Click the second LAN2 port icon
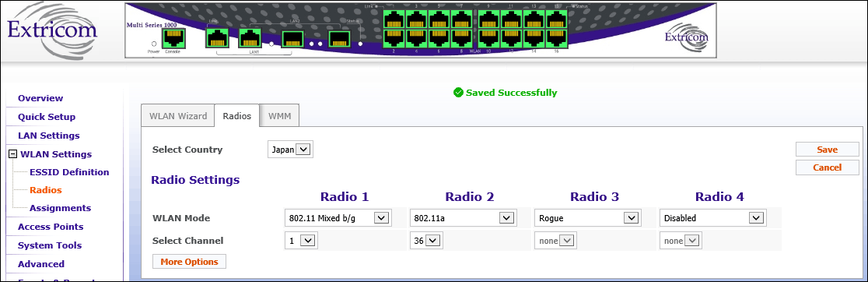868x282 pixels. pyautogui.click(x=339, y=39)
